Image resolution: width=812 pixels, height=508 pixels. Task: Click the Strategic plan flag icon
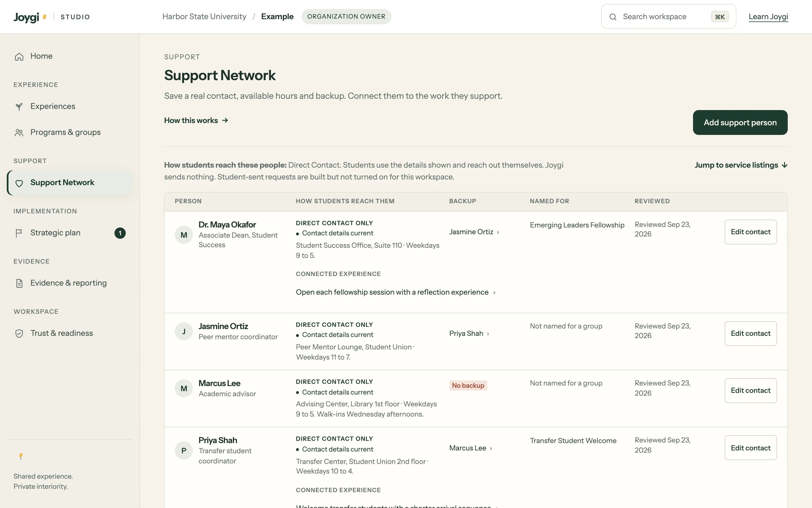pyautogui.click(x=19, y=233)
